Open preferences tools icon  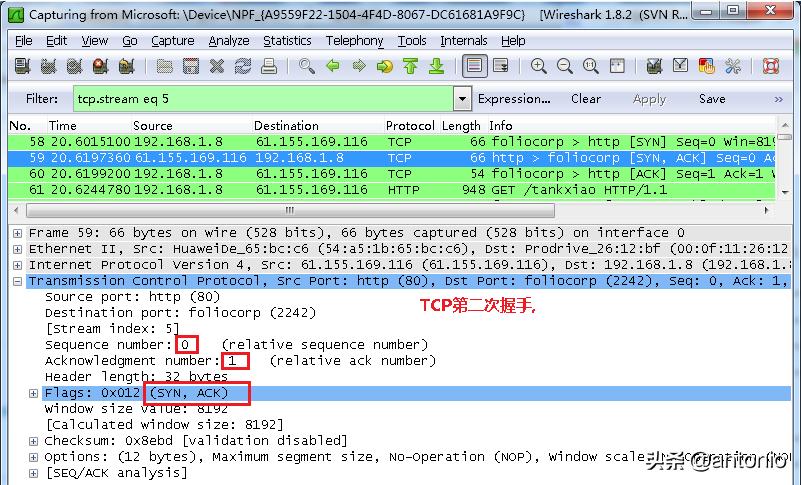coord(733,66)
